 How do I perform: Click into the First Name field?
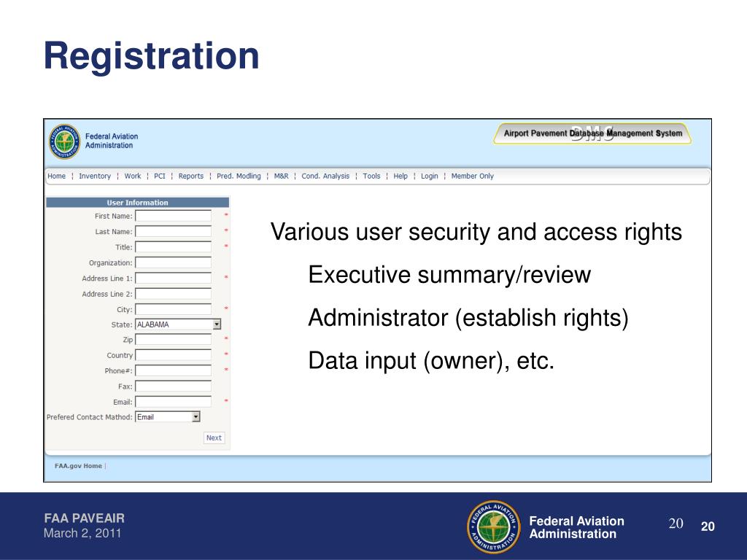pyautogui.click(x=174, y=216)
